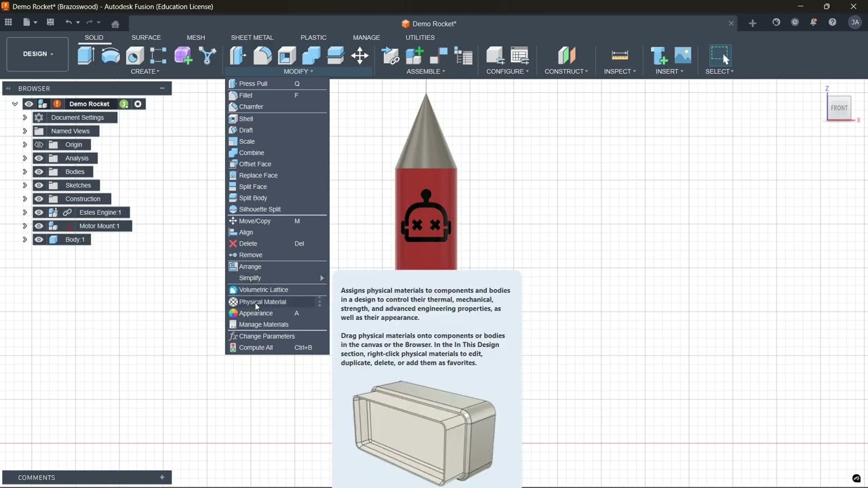The width and height of the screenshot is (868, 488).
Task: Click the Save icon
Action: point(50,22)
